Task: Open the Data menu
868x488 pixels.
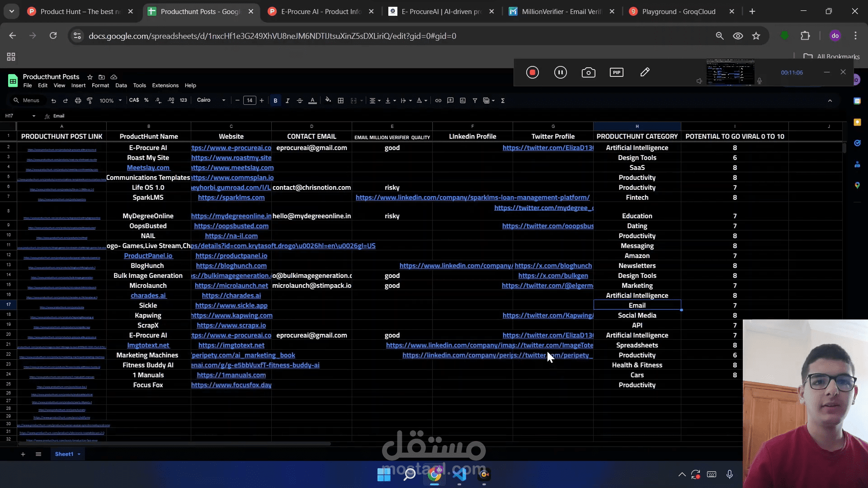Action: point(121,85)
